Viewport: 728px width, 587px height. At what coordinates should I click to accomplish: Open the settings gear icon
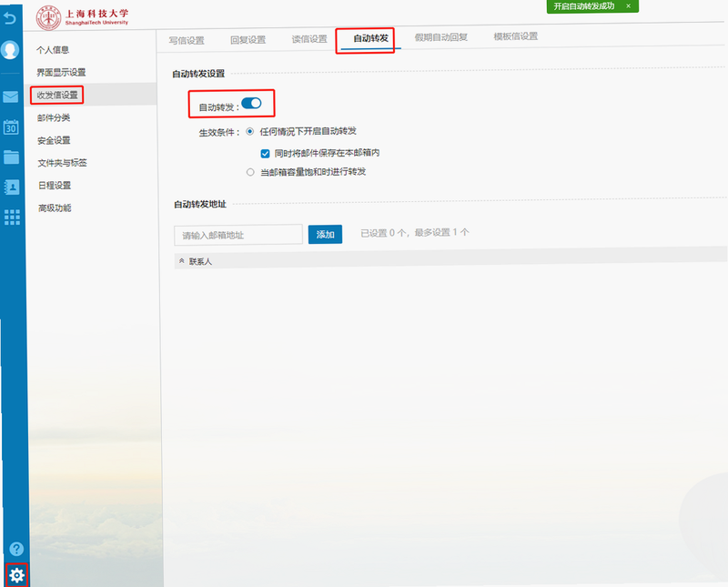[16, 575]
